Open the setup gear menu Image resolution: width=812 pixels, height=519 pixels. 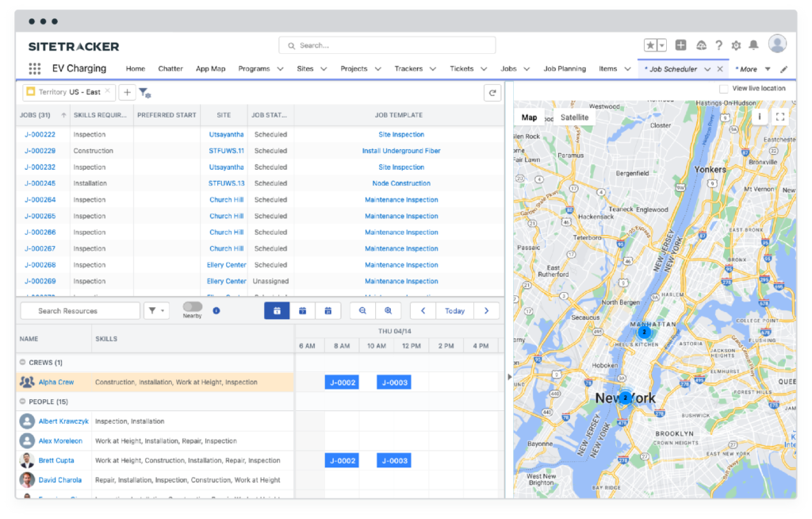coord(736,45)
